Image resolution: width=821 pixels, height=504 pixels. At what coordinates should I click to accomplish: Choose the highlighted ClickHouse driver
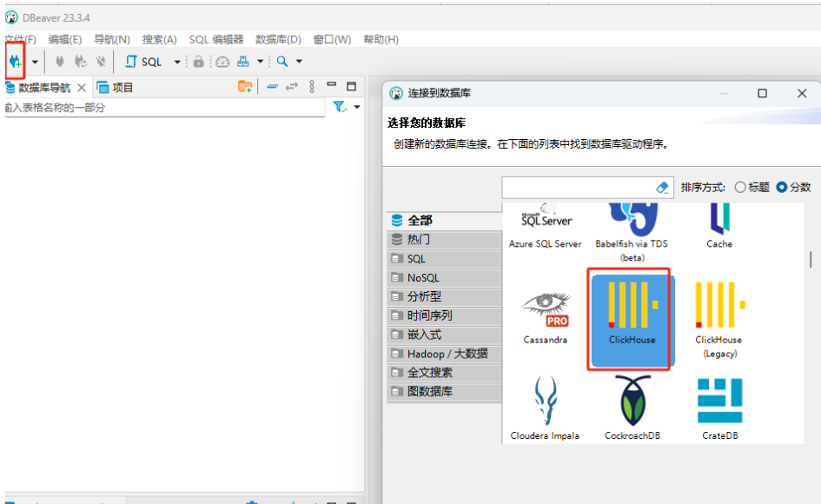tap(632, 321)
